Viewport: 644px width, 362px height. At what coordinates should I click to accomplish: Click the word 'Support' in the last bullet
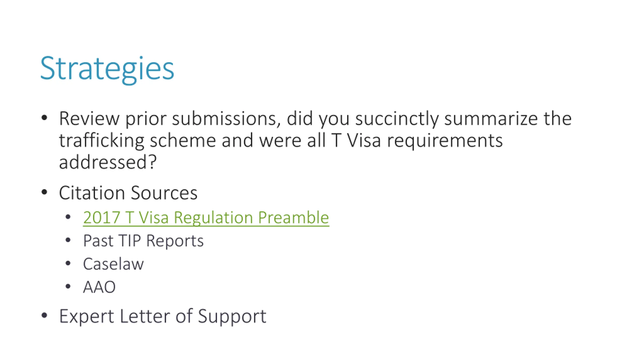pyautogui.click(x=232, y=317)
